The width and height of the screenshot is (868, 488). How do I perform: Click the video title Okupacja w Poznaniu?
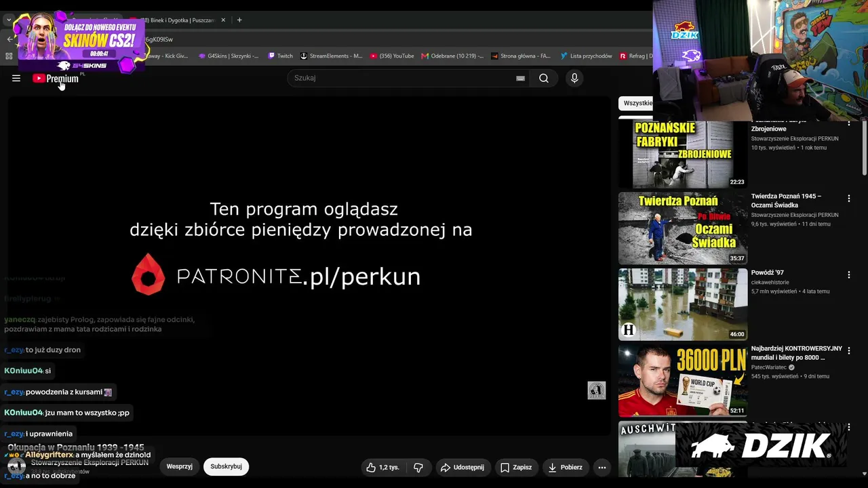pos(76,448)
